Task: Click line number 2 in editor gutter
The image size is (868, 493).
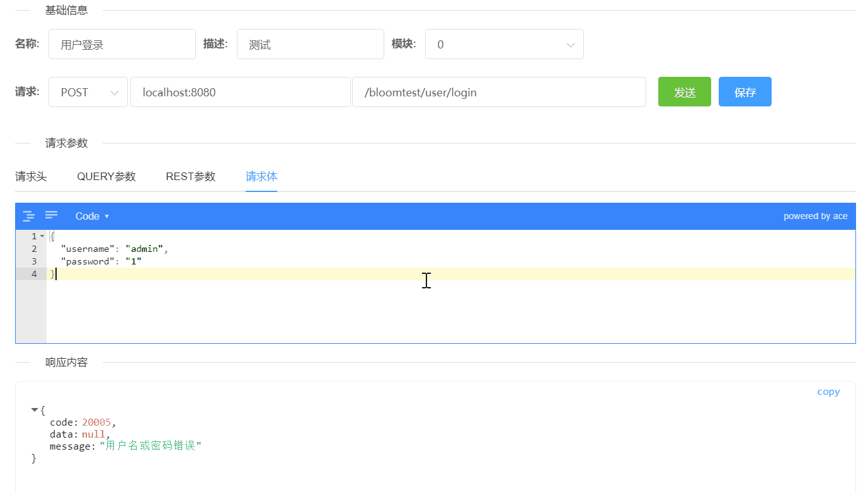Action: coord(34,249)
